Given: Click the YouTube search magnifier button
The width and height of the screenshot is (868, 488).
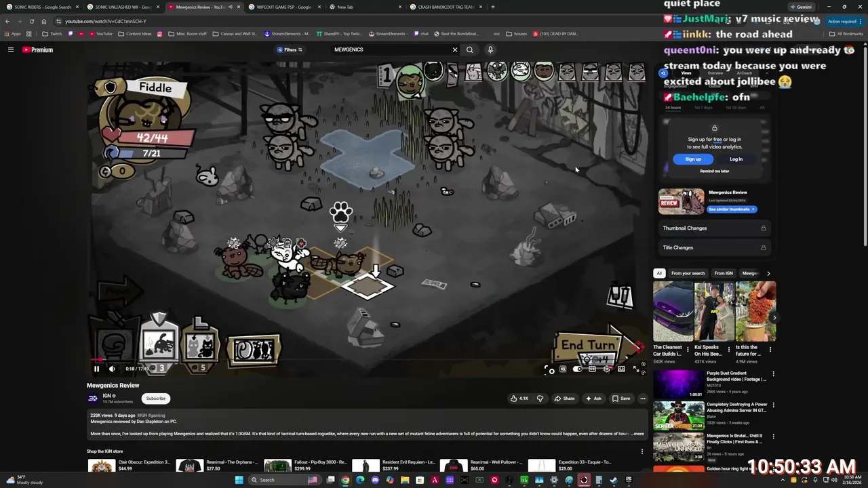Looking at the screenshot, I should click(469, 49).
